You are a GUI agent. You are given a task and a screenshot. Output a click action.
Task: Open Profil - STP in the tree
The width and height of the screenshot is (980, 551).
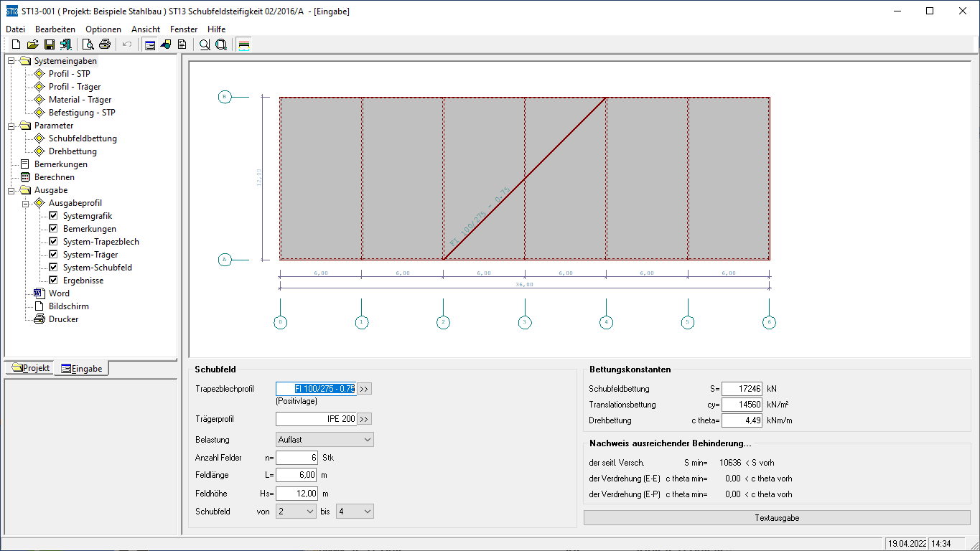tap(69, 74)
